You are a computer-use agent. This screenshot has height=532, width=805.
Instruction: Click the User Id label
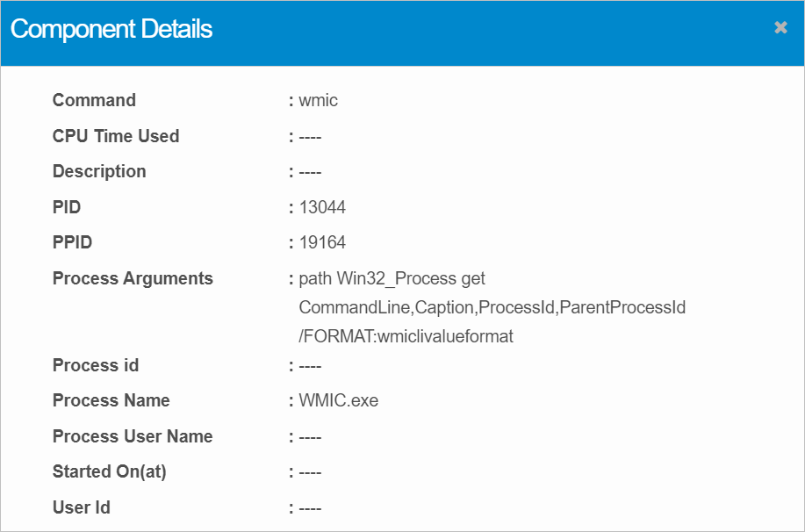[x=81, y=507]
